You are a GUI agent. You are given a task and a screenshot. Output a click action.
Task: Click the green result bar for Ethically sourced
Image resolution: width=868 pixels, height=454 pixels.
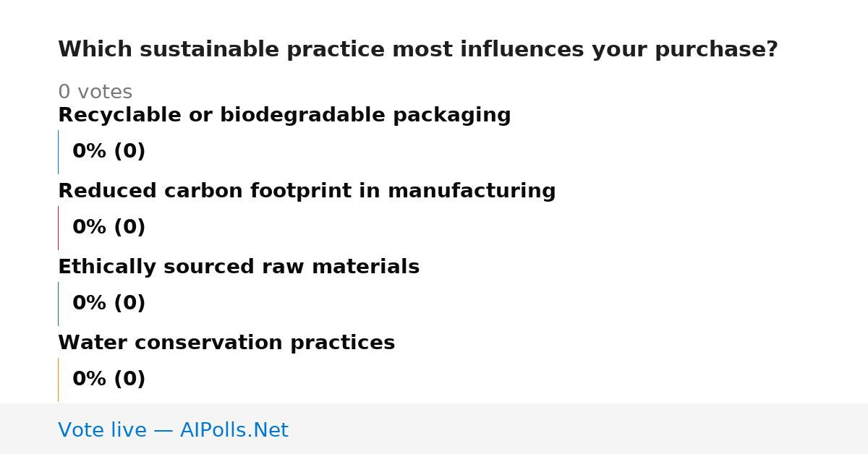tap(58, 304)
